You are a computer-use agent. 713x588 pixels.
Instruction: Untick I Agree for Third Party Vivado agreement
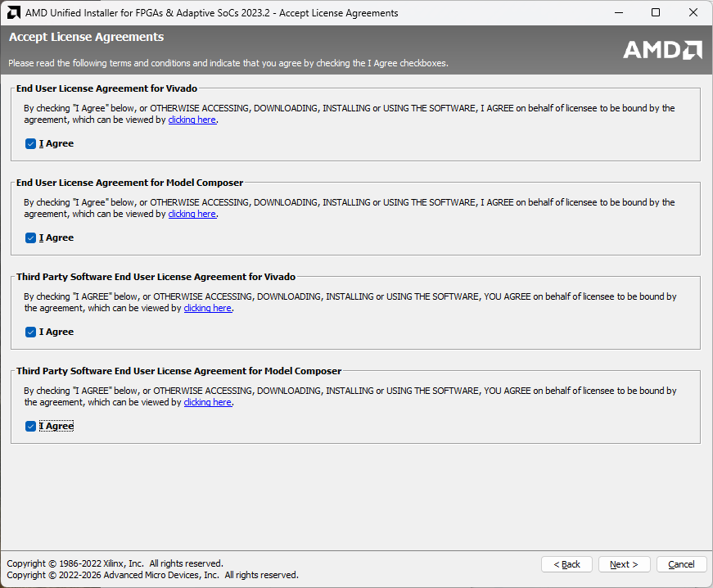click(x=31, y=332)
